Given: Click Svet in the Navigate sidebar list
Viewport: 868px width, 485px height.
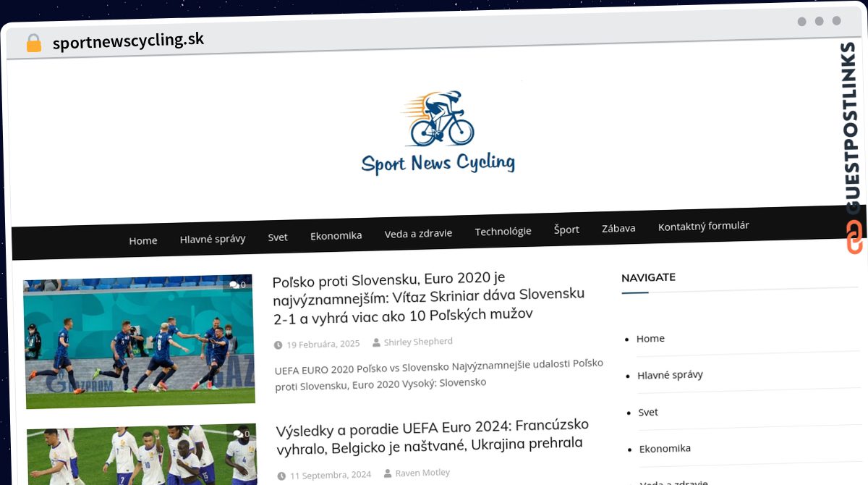Looking at the screenshot, I should tap(648, 412).
